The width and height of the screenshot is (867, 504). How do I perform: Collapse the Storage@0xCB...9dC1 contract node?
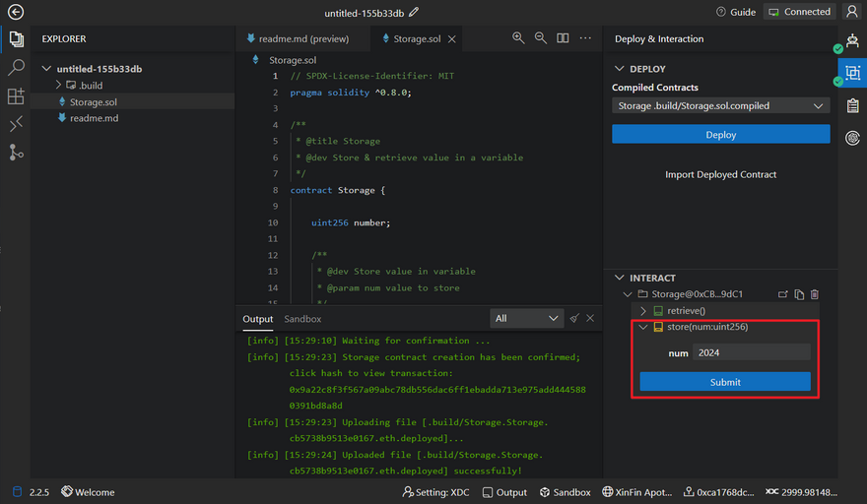point(627,294)
